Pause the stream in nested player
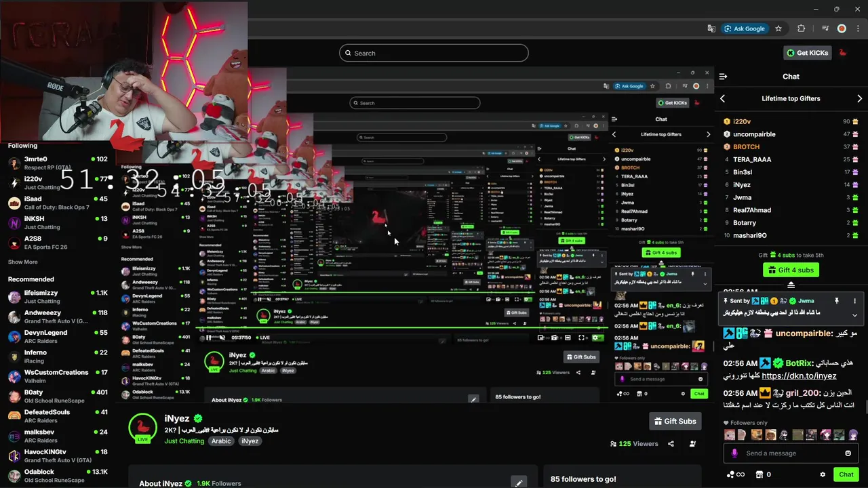This screenshot has height=488, width=868. point(209,338)
